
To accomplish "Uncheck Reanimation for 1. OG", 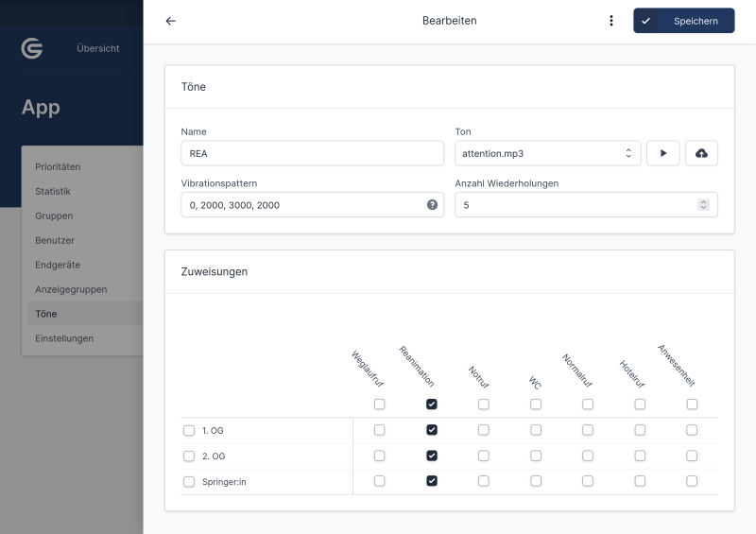I will (432, 430).
